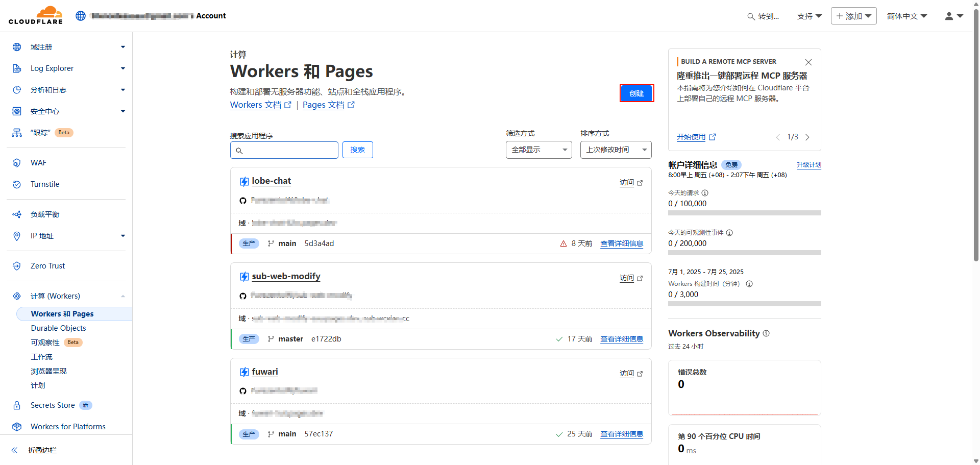Viewport: 980px width, 465px height.
Task: Expand the 简体中文 language dropdown
Action: click(906, 16)
